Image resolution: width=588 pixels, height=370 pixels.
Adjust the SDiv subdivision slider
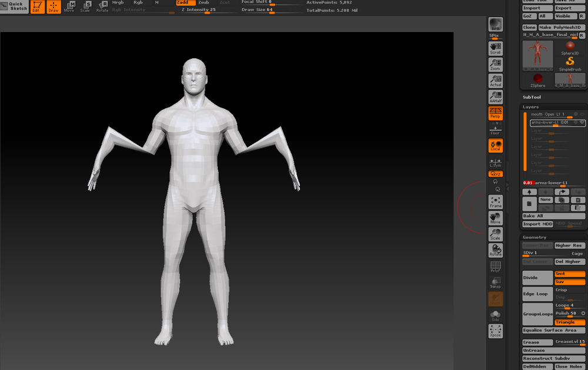(546, 254)
